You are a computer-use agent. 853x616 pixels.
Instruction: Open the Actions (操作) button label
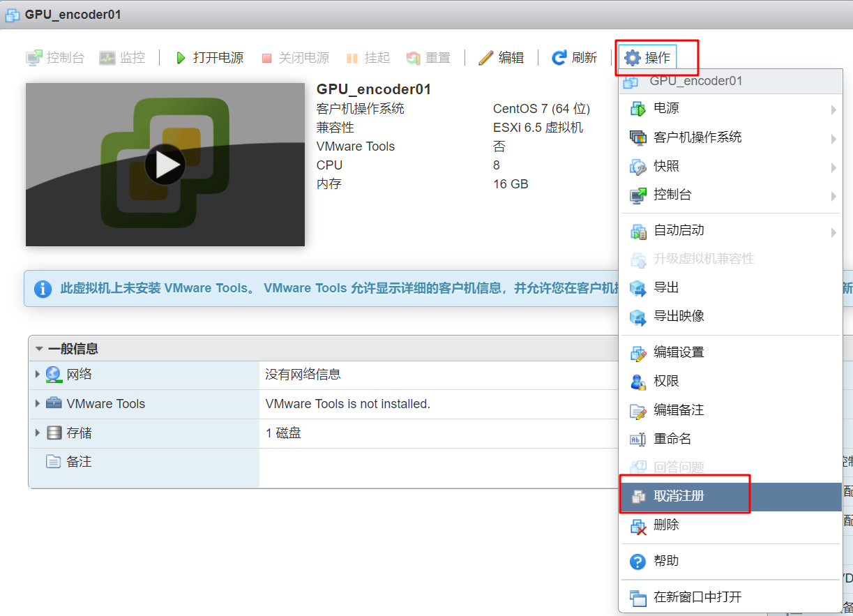[x=658, y=58]
